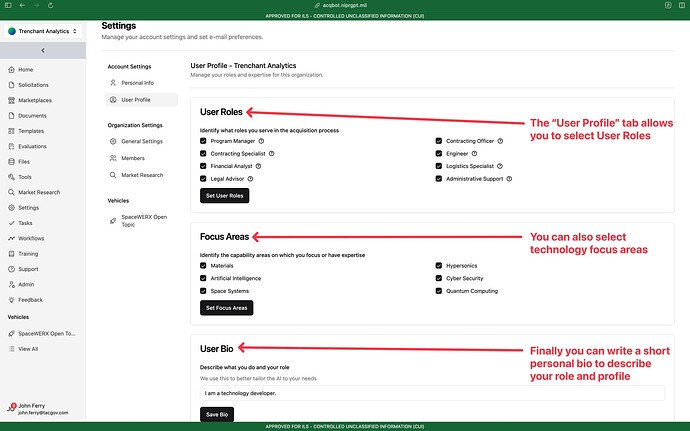Image resolution: width=690 pixels, height=431 pixels.
Task: Click the Tools wrench icon
Action: tap(11, 177)
